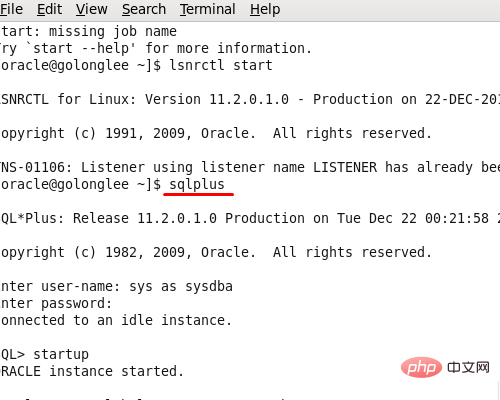The height and width of the screenshot is (400, 500).
Task: Click the 中文网 watermark text
Action: (468, 367)
